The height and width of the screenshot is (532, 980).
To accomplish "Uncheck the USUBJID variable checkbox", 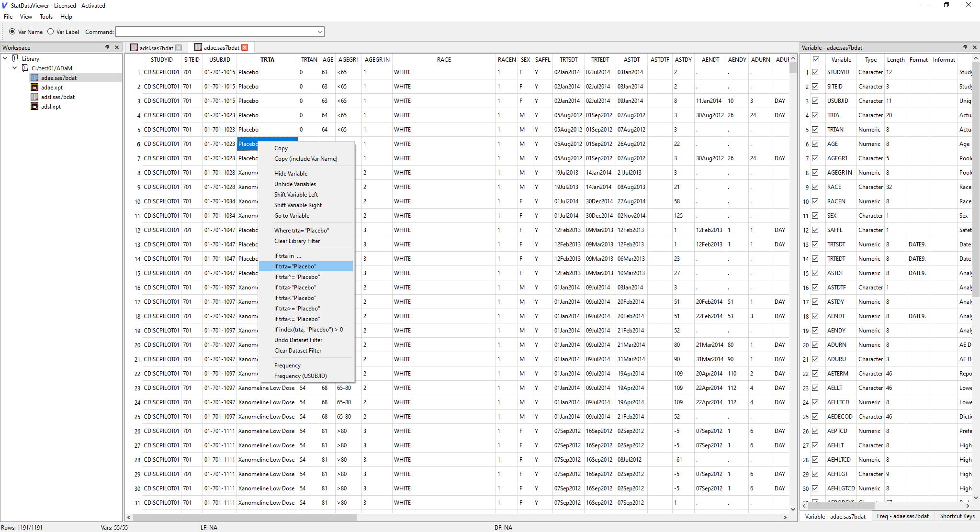I will pyautogui.click(x=815, y=101).
